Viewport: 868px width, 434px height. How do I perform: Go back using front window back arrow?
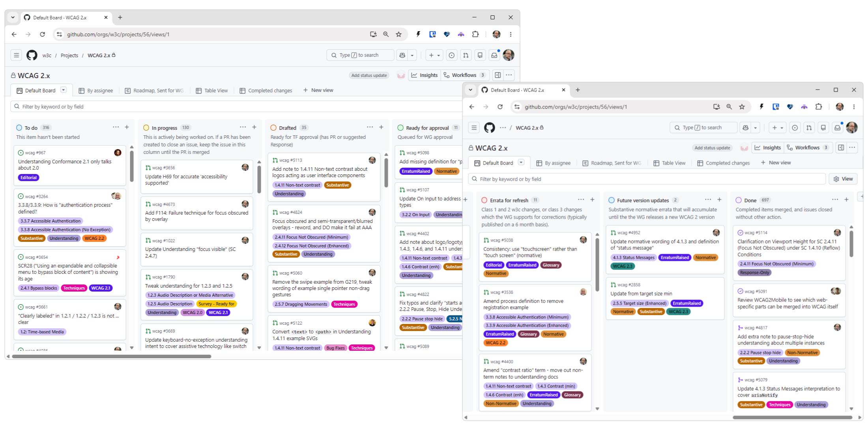point(472,107)
